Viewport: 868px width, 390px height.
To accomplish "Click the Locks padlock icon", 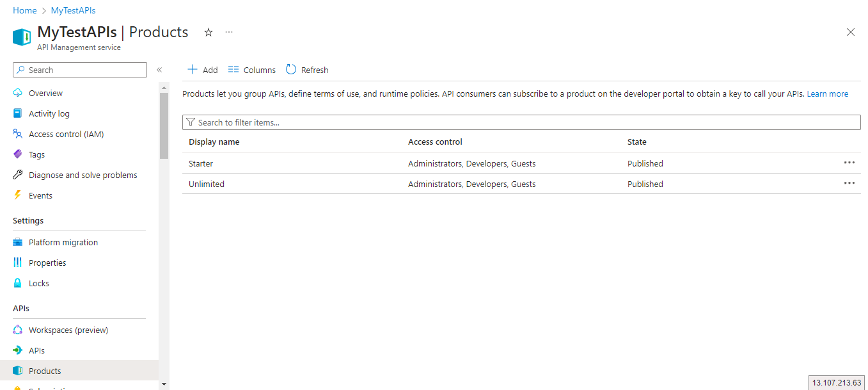I will (18, 283).
